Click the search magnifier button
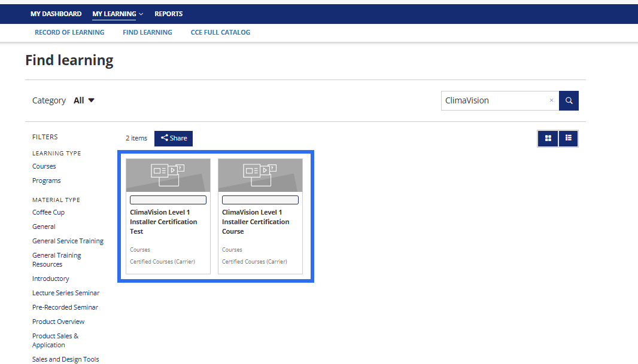This screenshot has width=638, height=364. (x=569, y=101)
